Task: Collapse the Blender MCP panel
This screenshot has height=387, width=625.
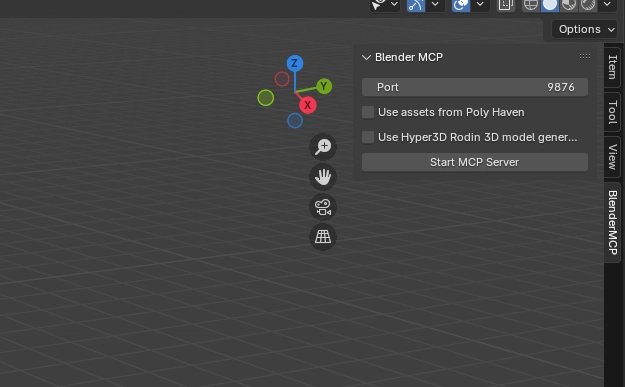Action: [x=366, y=57]
